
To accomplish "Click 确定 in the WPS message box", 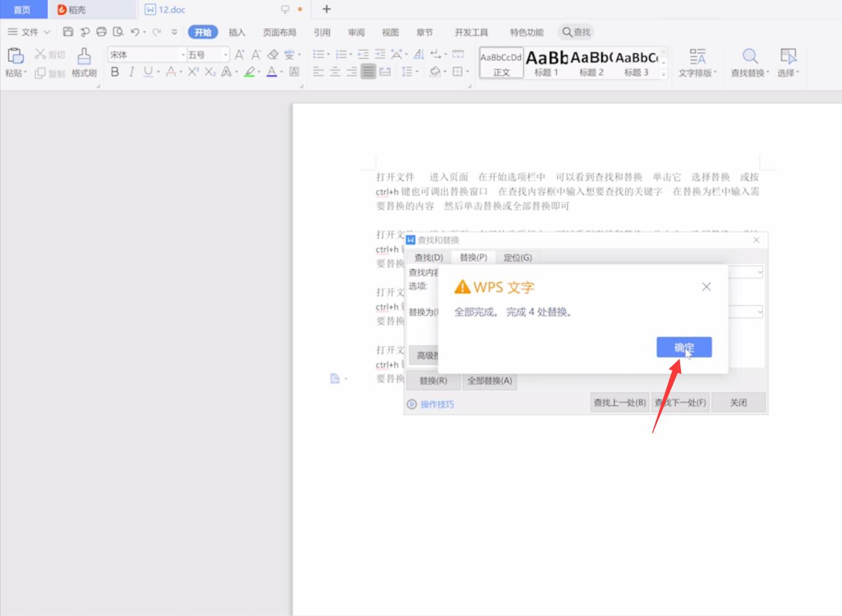I will pos(684,347).
